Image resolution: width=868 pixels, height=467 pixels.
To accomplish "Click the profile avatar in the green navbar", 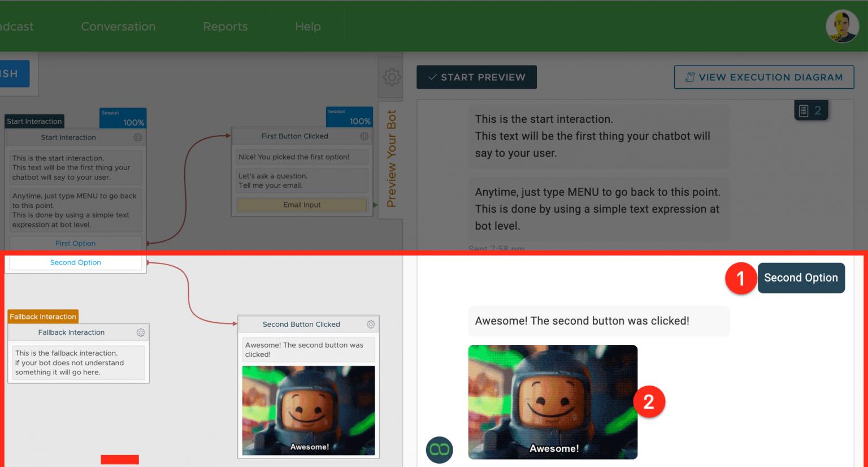I will [x=842, y=26].
